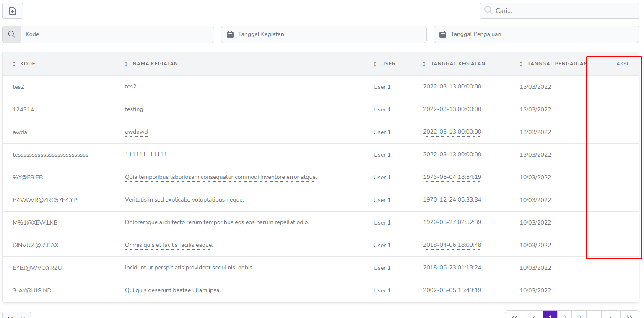Click the search magnifier beside Kode field

coord(11,34)
